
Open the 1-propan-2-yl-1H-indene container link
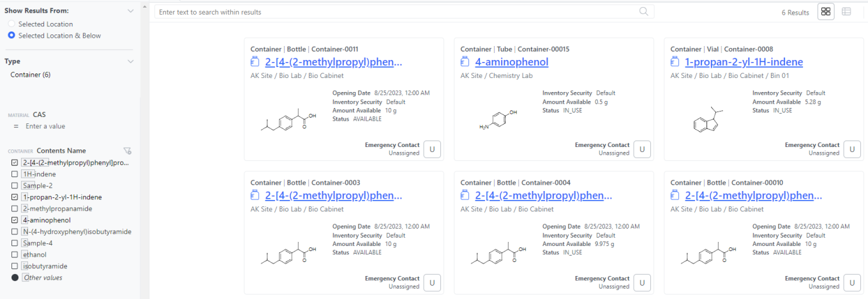click(744, 62)
